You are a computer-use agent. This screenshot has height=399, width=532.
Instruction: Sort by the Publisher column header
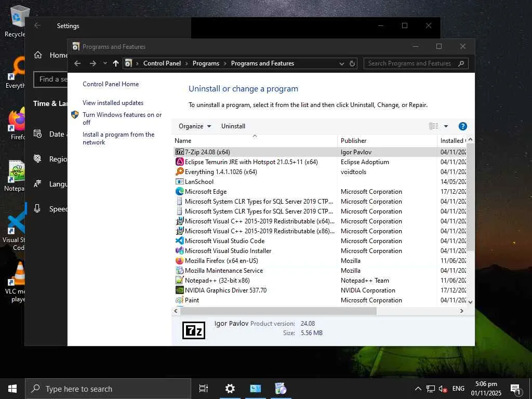click(388, 140)
